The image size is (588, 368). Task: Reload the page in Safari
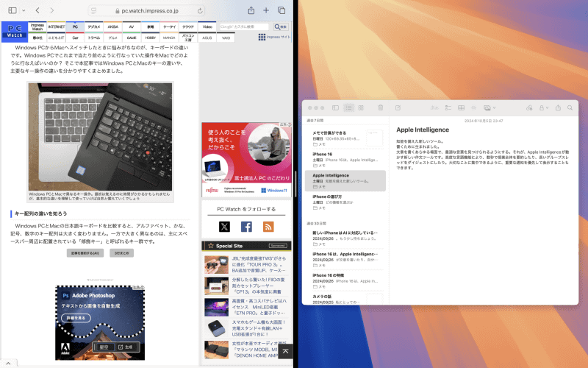[200, 11]
